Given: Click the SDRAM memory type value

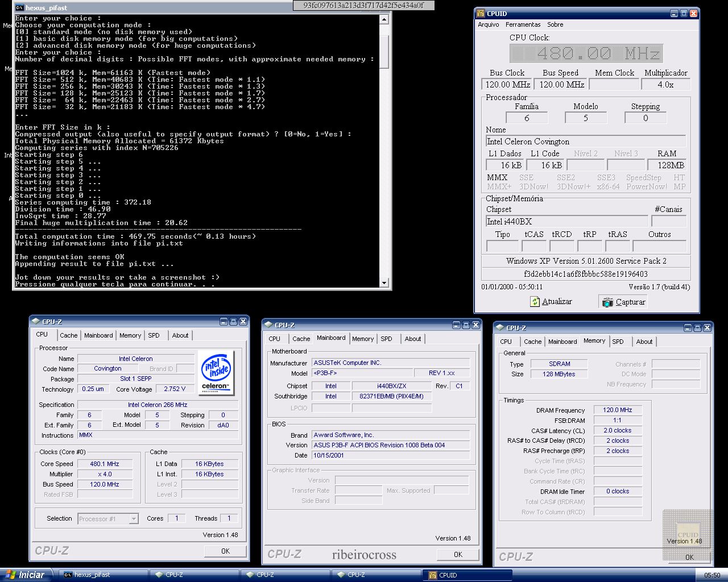Looking at the screenshot, I should click(x=560, y=364).
